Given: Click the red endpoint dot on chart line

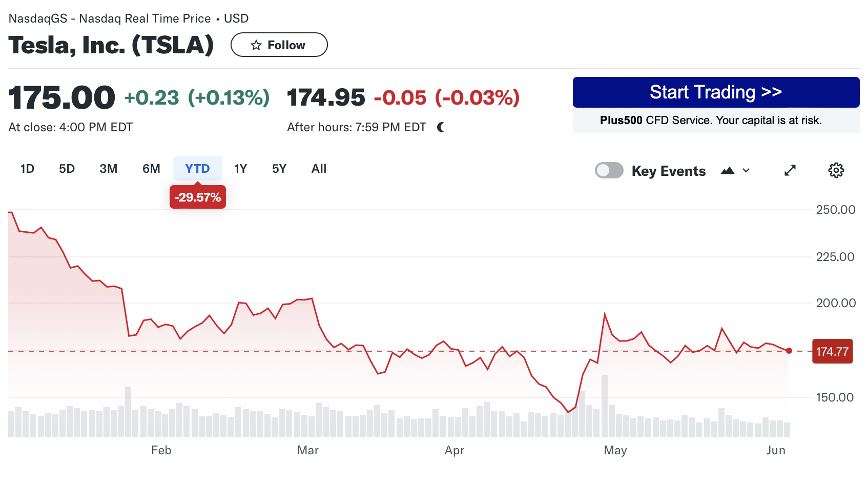Looking at the screenshot, I should pos(789,351).
